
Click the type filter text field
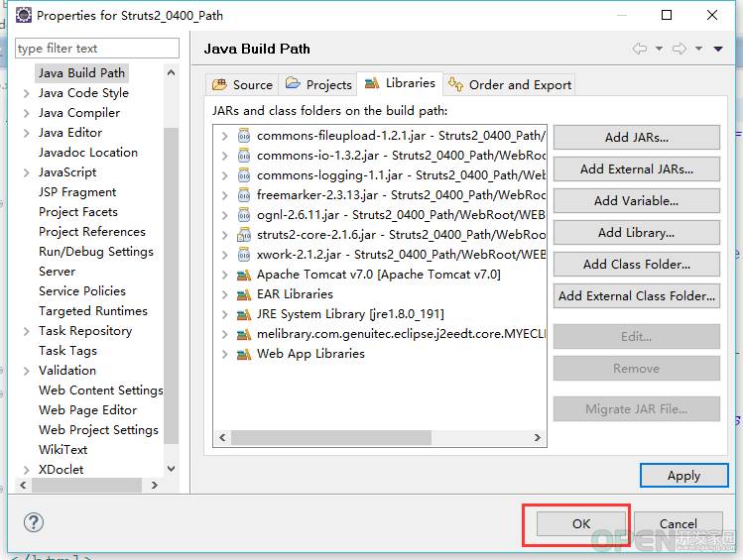(97, 49)
